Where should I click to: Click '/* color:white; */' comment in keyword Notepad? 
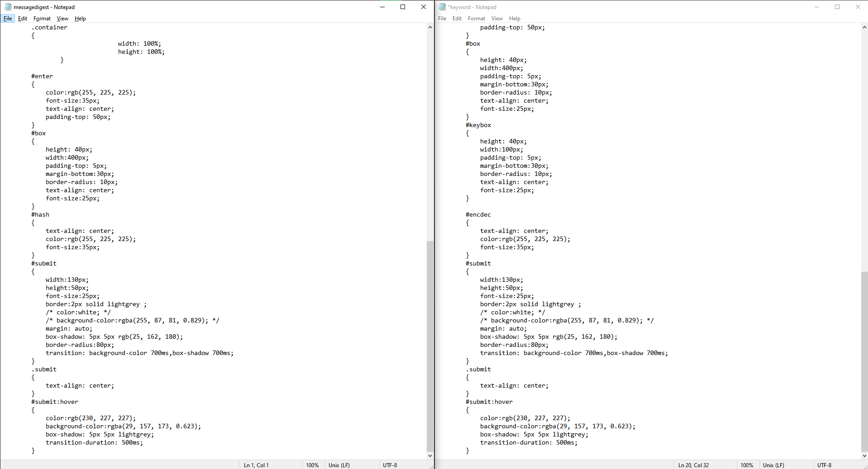pos(513,313)
